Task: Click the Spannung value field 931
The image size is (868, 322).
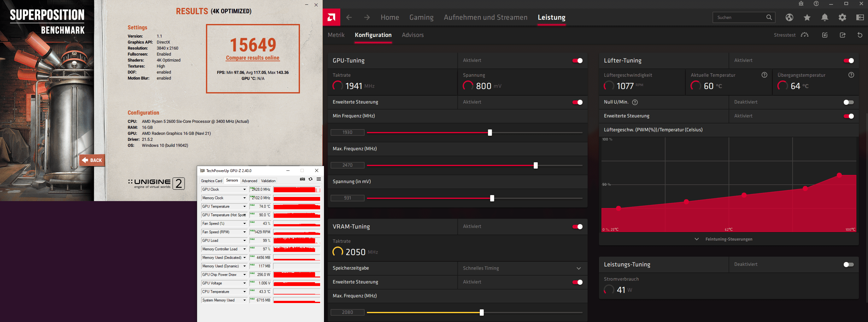Action: [347, 198]
